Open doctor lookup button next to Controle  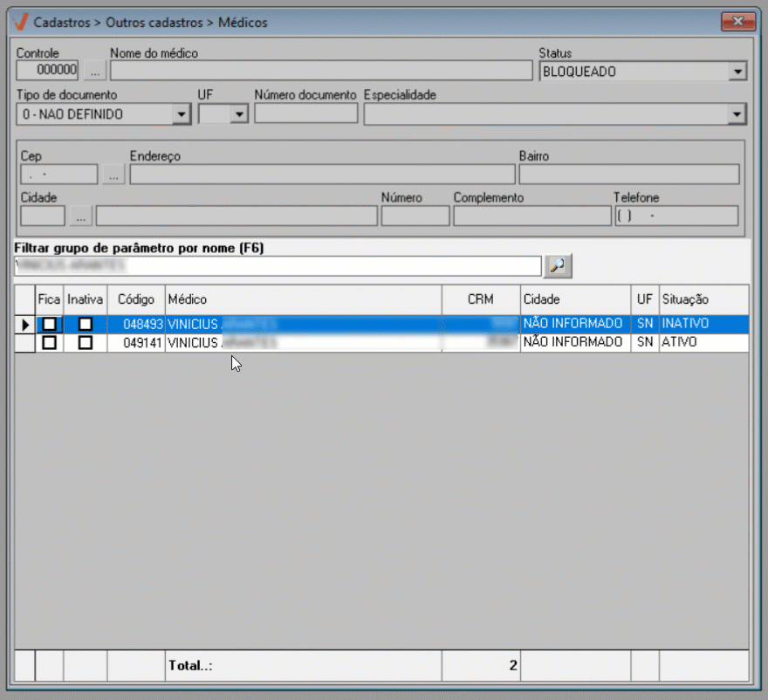click(x=94, y=71)
